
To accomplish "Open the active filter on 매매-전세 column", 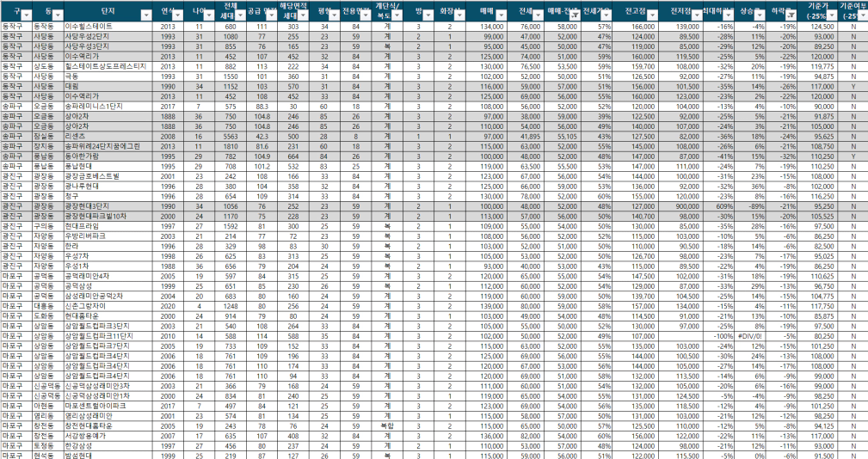I will coord(575,15).
